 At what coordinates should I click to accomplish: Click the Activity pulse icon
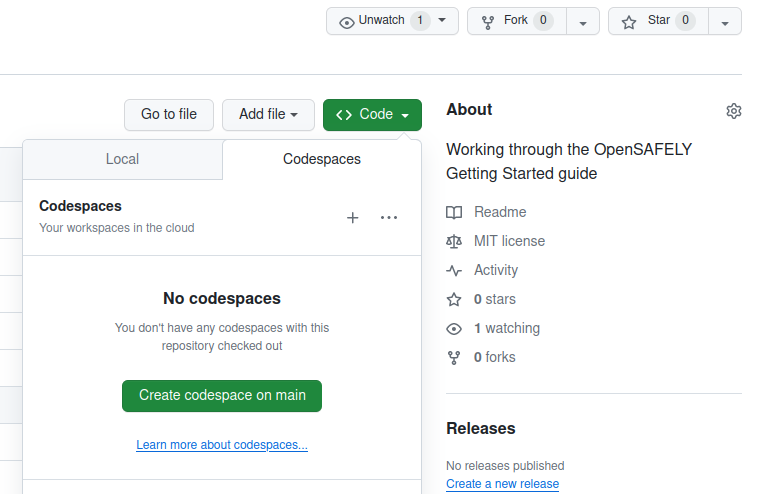454,270
